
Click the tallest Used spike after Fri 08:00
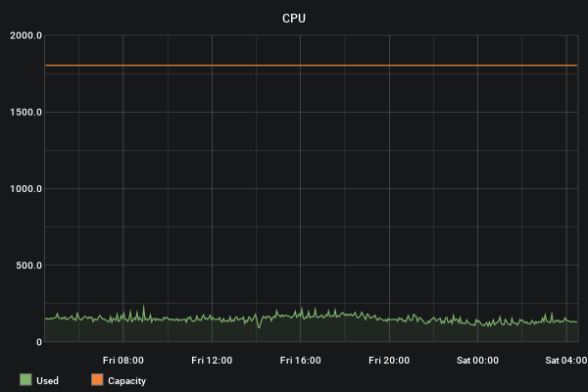pyautogui.click(x=143, y=307)
